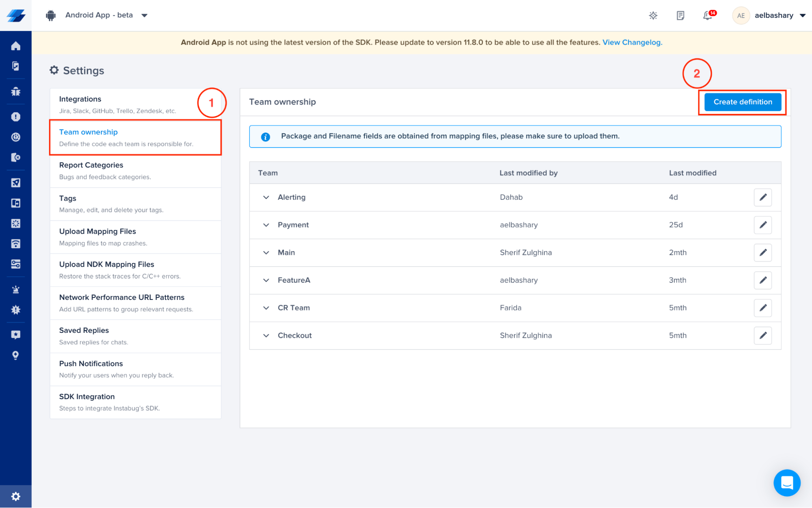Viewport: 812px width, 508px height.
Task: Click the Last modified column header
Action: (692, 173)
